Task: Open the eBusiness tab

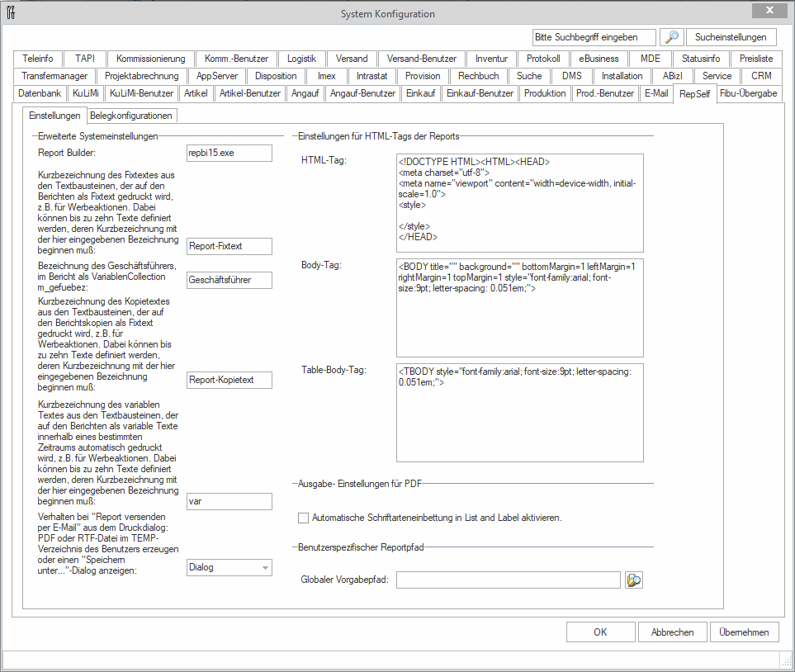Action: 599,59
